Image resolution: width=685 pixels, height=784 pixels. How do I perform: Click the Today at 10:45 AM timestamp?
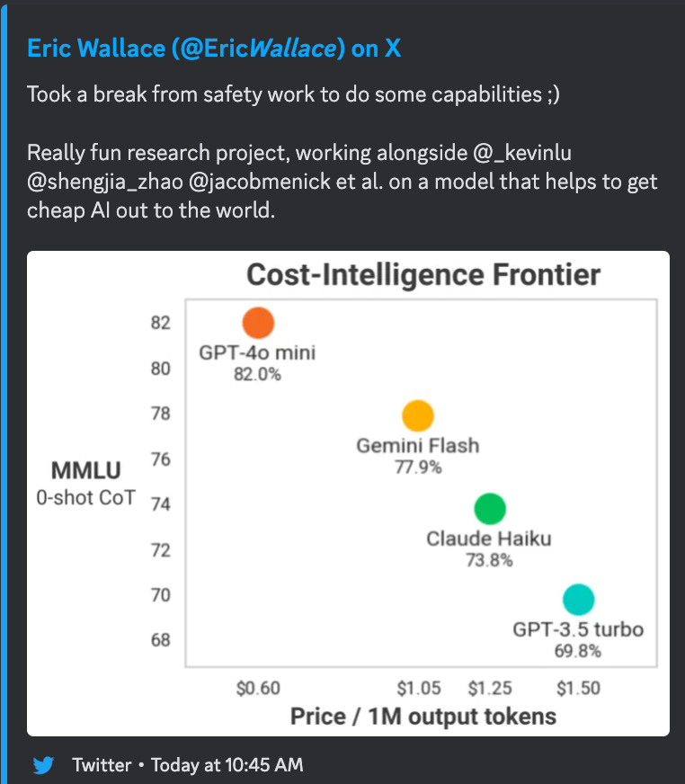click(227, 765)
